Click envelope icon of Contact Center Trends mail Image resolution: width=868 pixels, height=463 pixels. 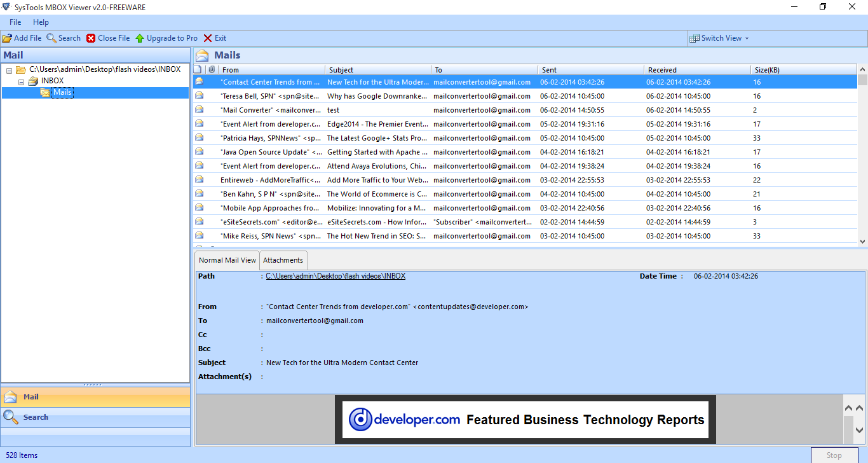click(199, 81)
